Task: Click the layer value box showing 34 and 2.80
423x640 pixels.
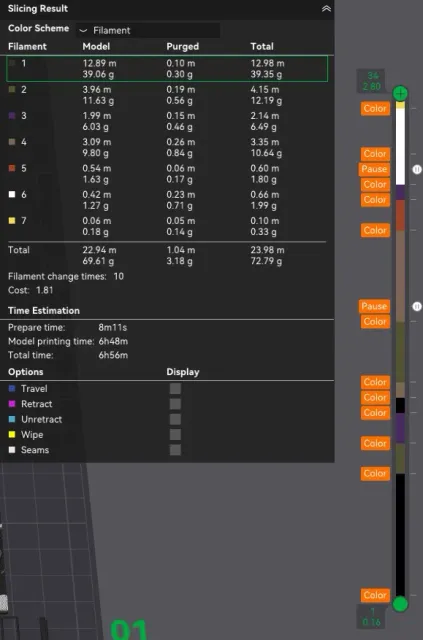Action: [x=371, y=81]
